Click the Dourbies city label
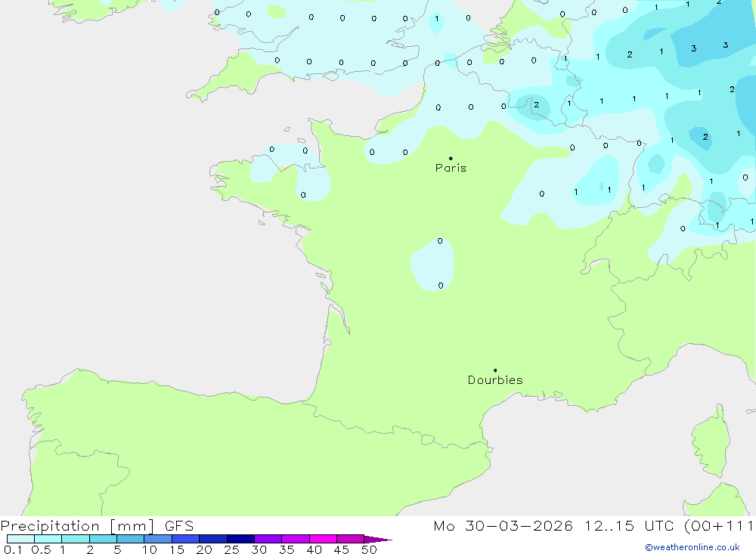The height and width of the screenshot is (554, 756). click(495, 380)
